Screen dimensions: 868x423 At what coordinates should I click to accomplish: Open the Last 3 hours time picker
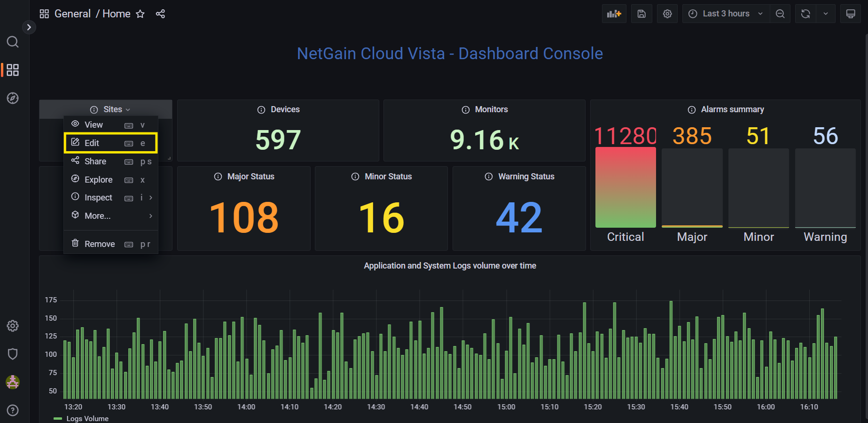tap(726, 14)
